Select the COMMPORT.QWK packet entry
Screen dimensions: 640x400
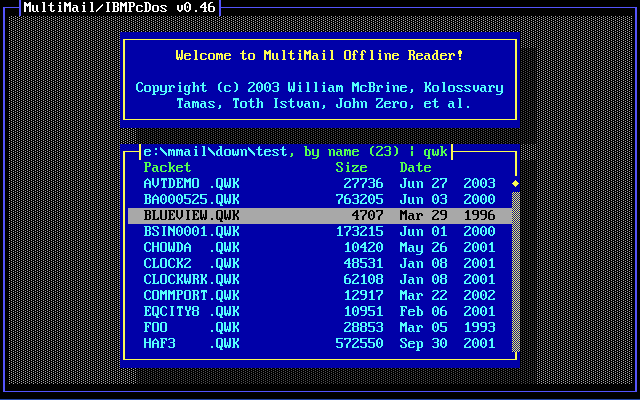(x=192, y=296)
